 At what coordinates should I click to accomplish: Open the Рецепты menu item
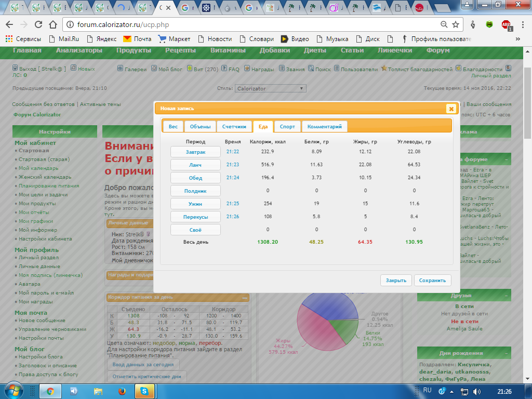click(x=180, y=50)
